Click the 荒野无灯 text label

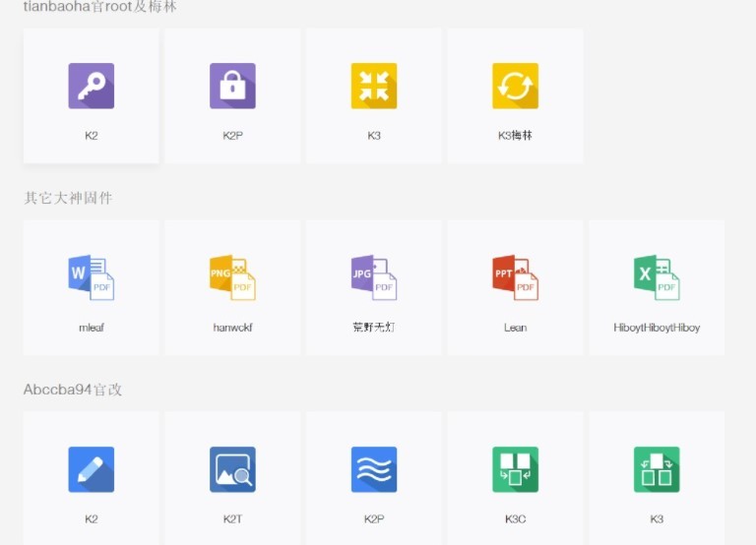click(x=374, y=328)
